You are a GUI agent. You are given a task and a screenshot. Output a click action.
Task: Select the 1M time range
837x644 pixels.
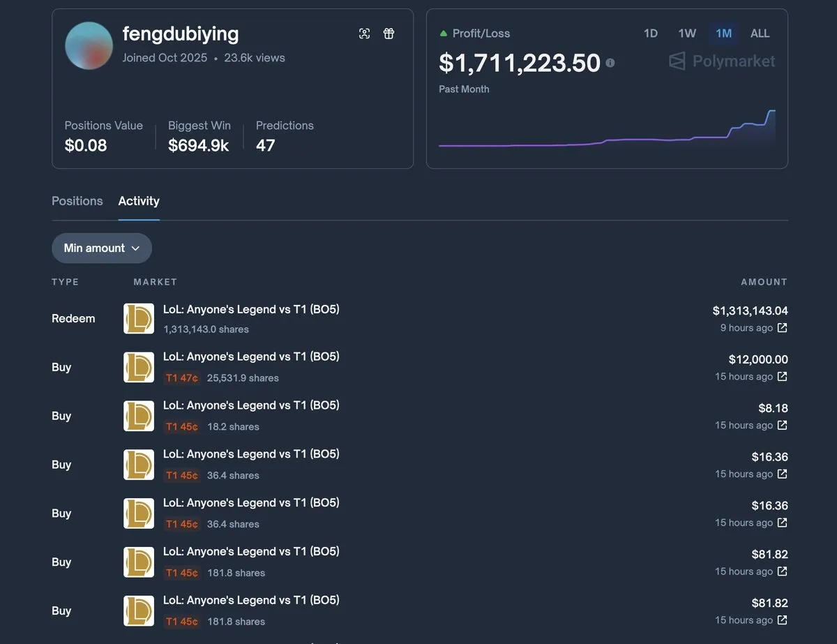(x=723, y=33)
